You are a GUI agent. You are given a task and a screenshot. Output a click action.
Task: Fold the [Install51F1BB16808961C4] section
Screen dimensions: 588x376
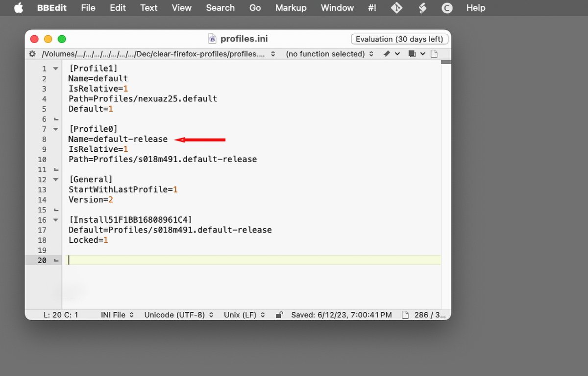tap(55, 220)
